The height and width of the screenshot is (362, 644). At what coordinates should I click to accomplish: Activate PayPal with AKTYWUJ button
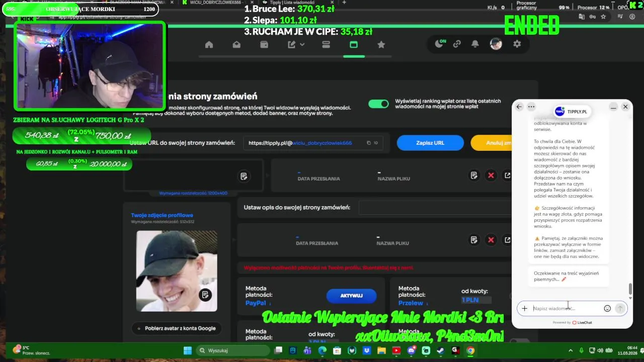tap(351, 296)
